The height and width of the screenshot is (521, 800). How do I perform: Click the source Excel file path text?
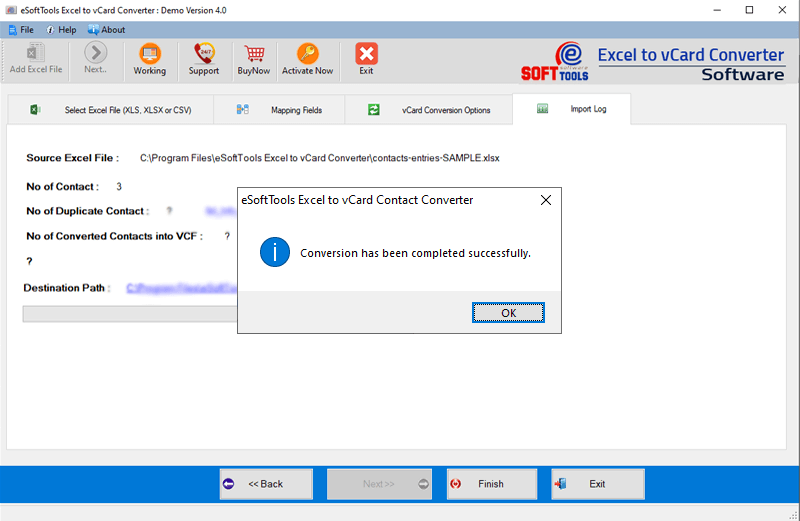coord(319,158)
